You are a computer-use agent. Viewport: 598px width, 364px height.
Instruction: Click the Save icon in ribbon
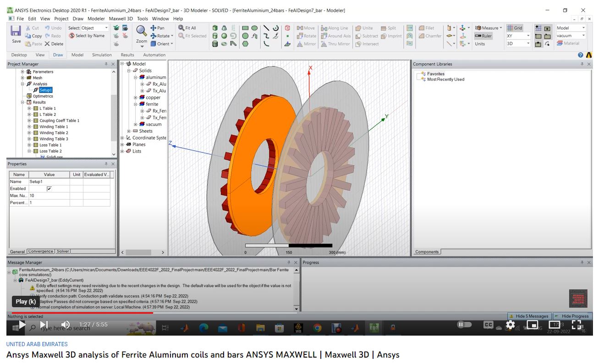tap(16, 32)
